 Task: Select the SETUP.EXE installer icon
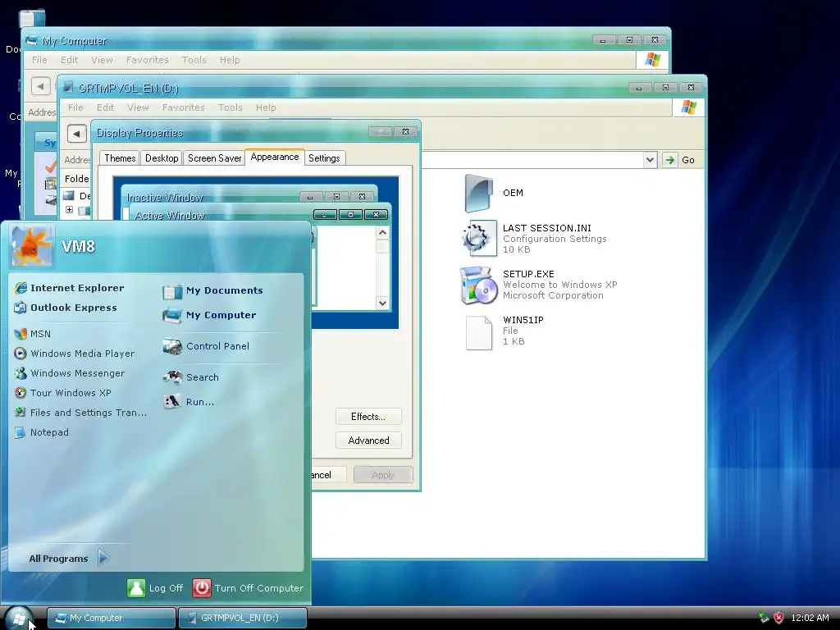click(478, 285)
